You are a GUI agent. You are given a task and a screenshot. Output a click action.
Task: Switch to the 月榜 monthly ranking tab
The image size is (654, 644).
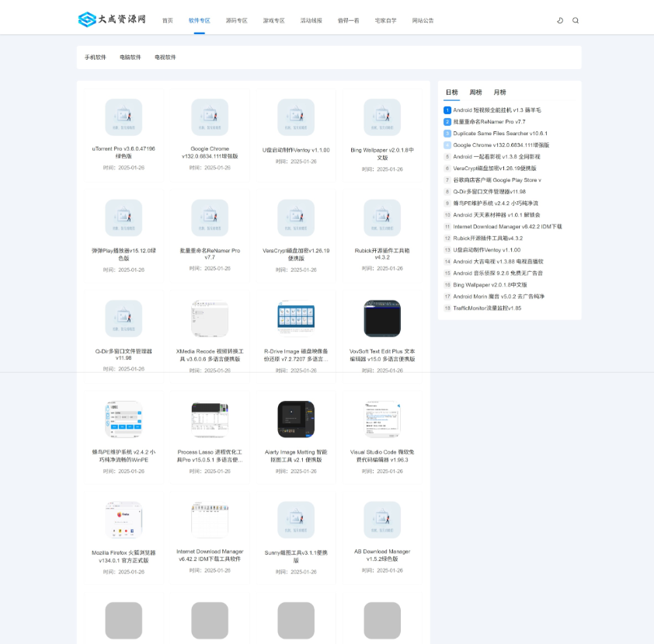tap(499, 92)
